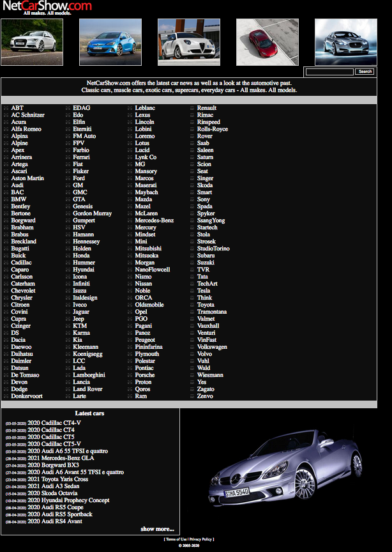
Task: Select the Cadillac make link
Action: click(21, 263)
